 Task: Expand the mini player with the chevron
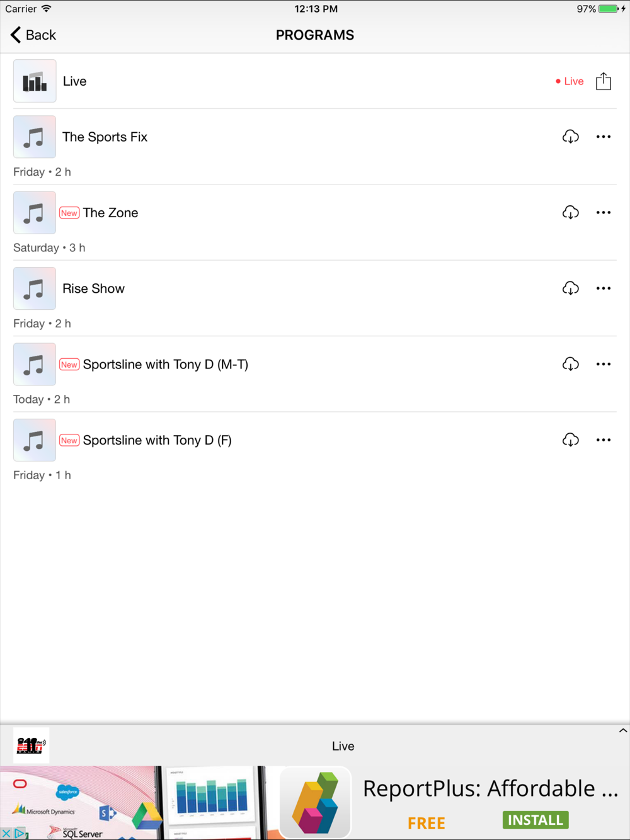click(x=622, y=731)
